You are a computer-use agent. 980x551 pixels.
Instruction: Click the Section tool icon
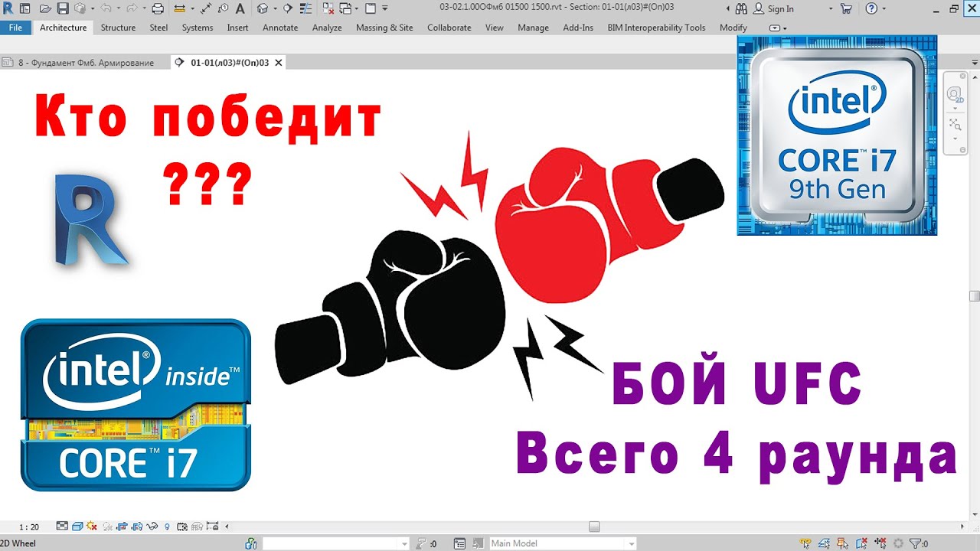point(287,9)
